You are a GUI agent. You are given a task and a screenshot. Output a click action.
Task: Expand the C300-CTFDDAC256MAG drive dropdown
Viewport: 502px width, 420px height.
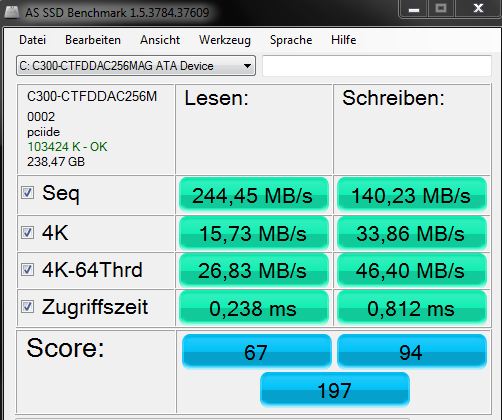(x=136, y=66)
